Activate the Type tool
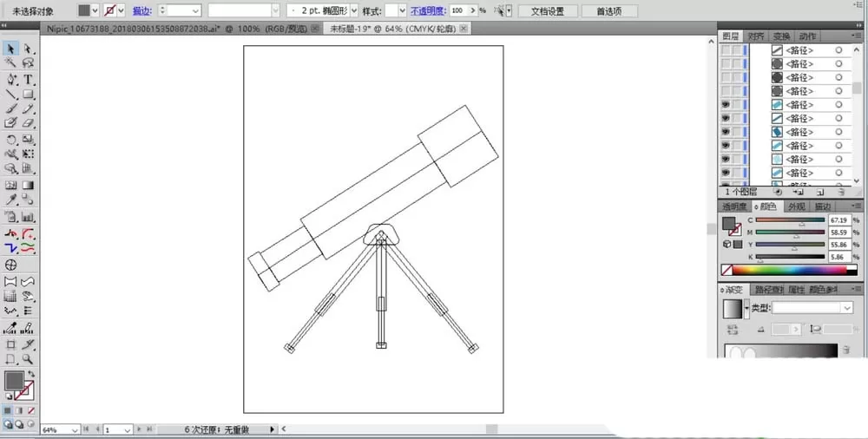Screen dimensions: 868x439 click(28, 80)
